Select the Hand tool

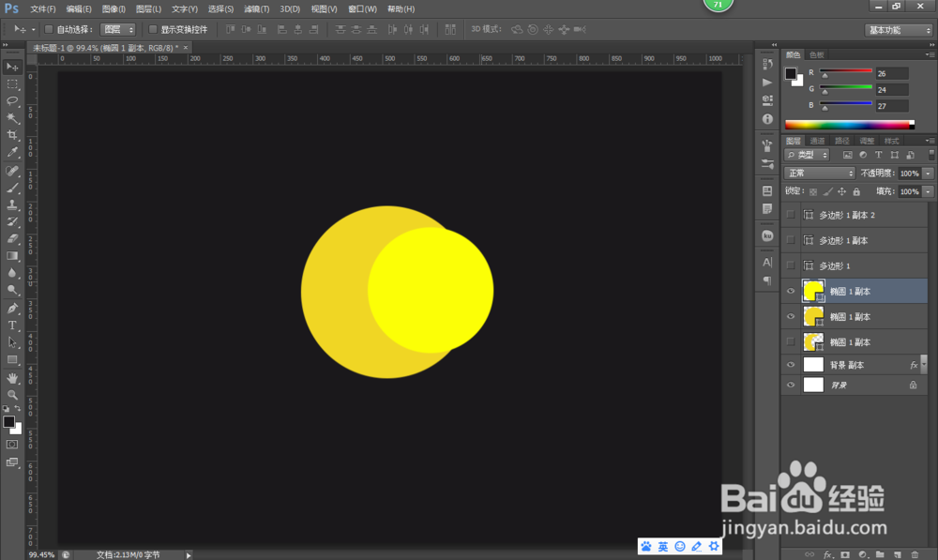point(12,378)
